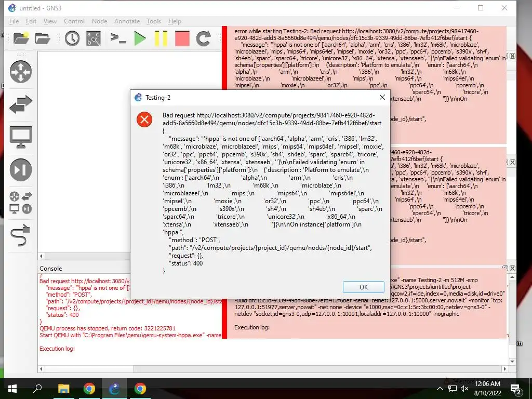Viewport: 532px width, 399px height.
Task: Open the View menu
Action: tap(50, 21)
